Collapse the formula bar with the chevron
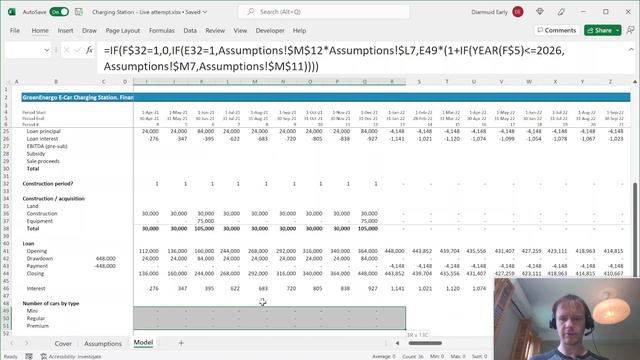The width and height of the screenshot is (640, 360). click(x=631, y=49)
